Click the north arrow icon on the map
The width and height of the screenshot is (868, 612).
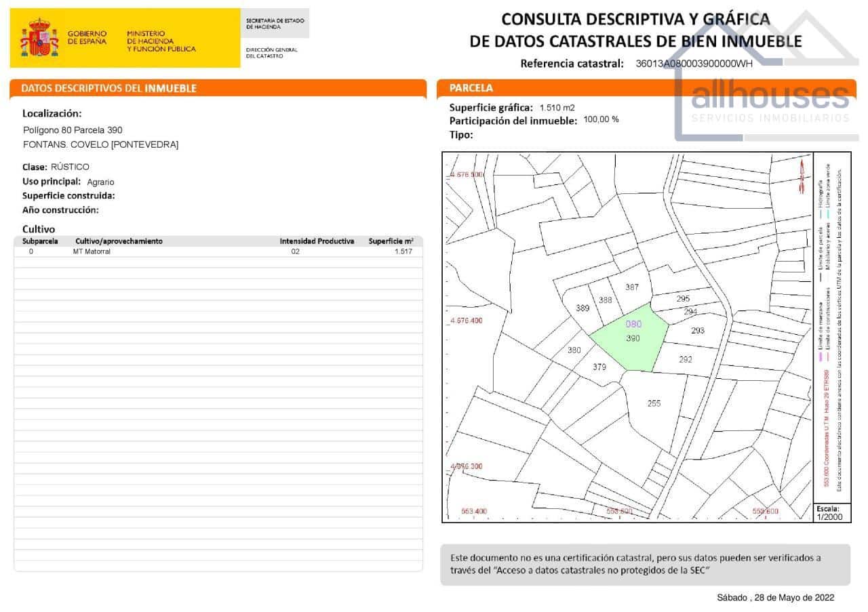click(x=803, y=175)
